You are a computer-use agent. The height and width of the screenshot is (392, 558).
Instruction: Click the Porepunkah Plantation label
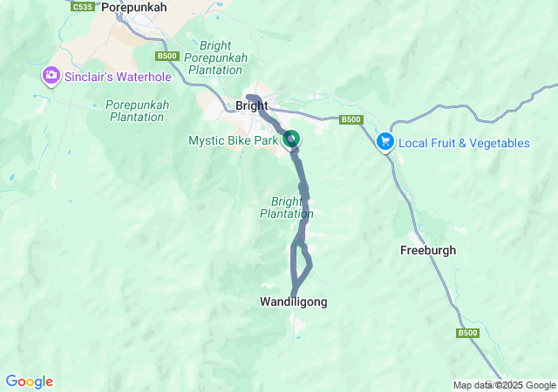[138, 111]
